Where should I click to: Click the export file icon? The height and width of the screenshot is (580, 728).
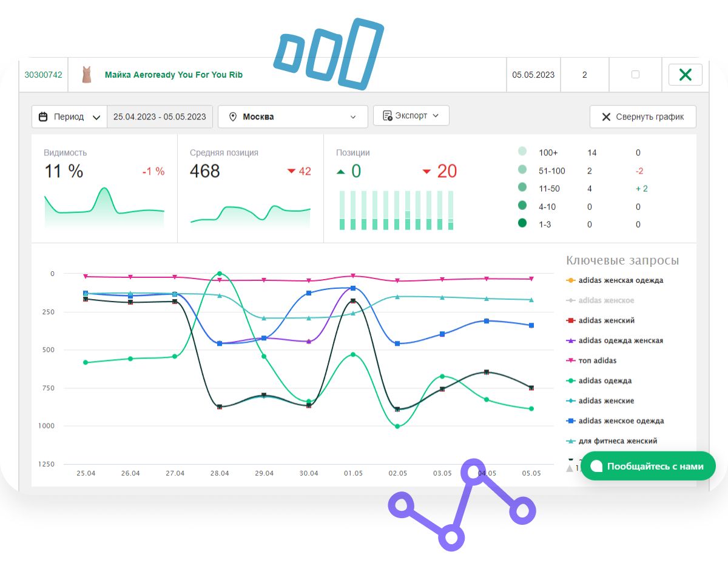[x=387, y=115]
